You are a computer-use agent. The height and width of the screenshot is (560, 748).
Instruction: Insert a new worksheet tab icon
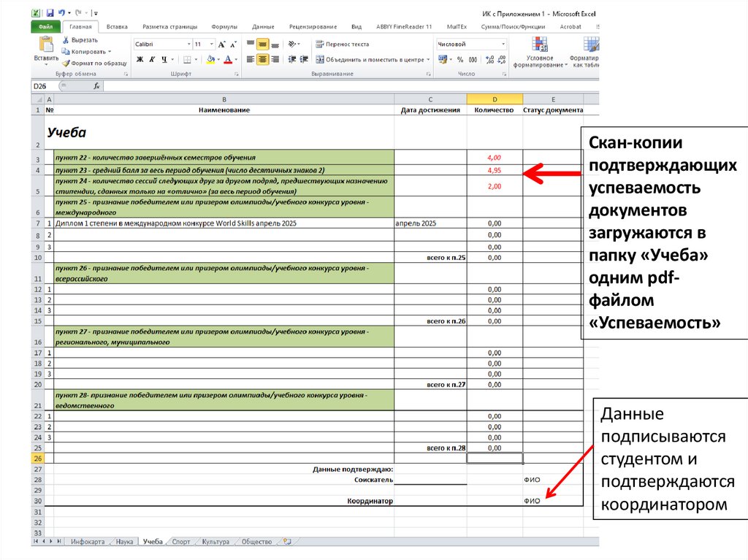(287, 542)
